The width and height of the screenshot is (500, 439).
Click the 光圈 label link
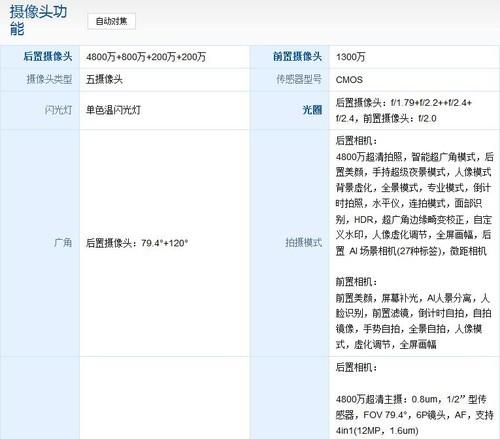(x=312, y=110)
